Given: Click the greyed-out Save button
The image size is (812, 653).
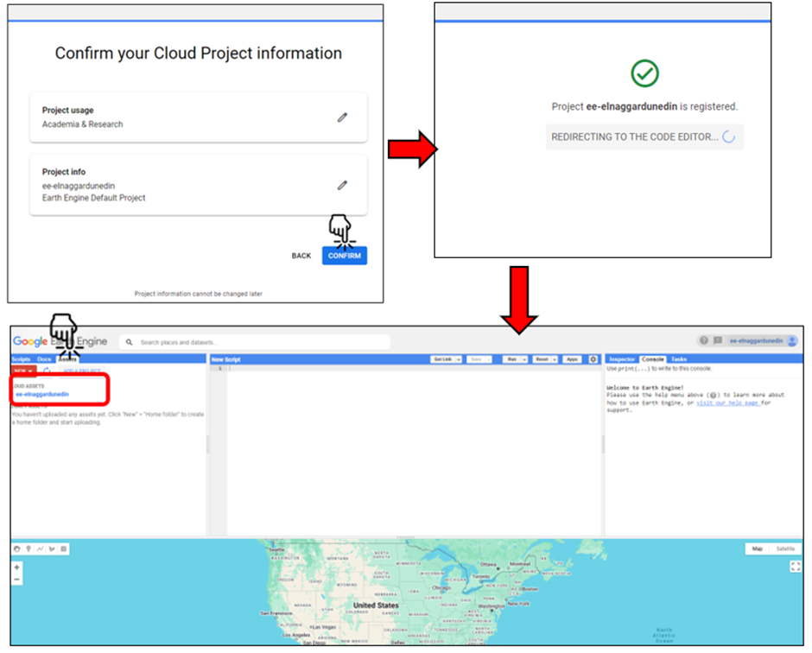Looking at the screenshot, I should click(476, 359).
